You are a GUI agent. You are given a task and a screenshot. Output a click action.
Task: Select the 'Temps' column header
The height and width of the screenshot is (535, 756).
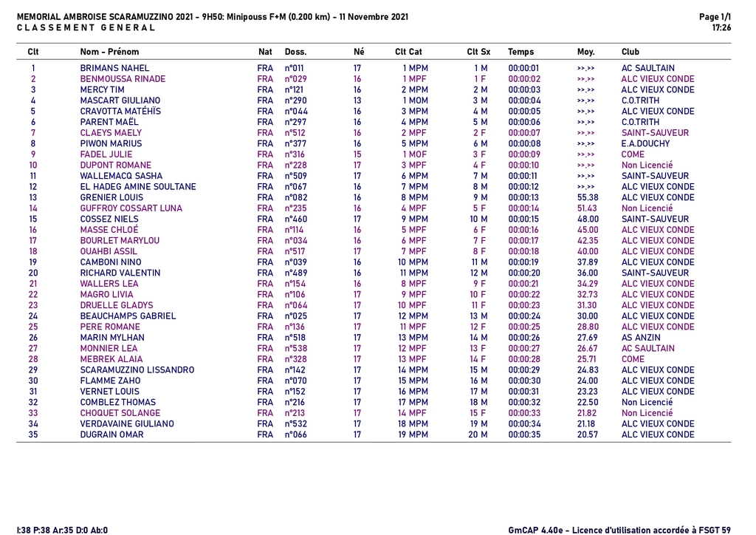520,52
